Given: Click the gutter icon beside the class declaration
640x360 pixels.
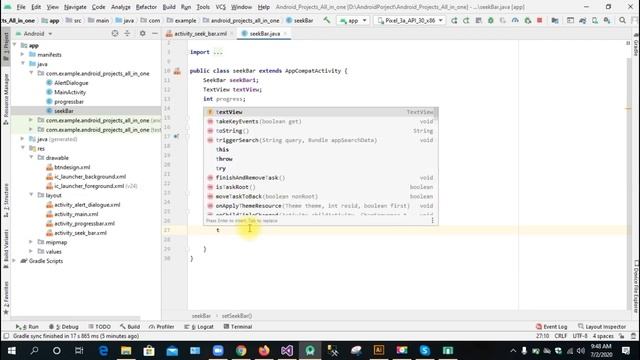Looking at the screenshot, I should (x=177, y=71).
